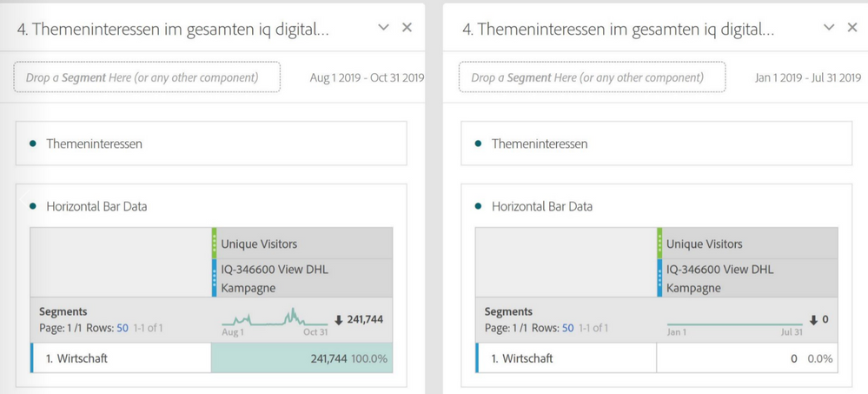Open date range Aug 1 2019 - Oct 31 2019

(367, 77)
